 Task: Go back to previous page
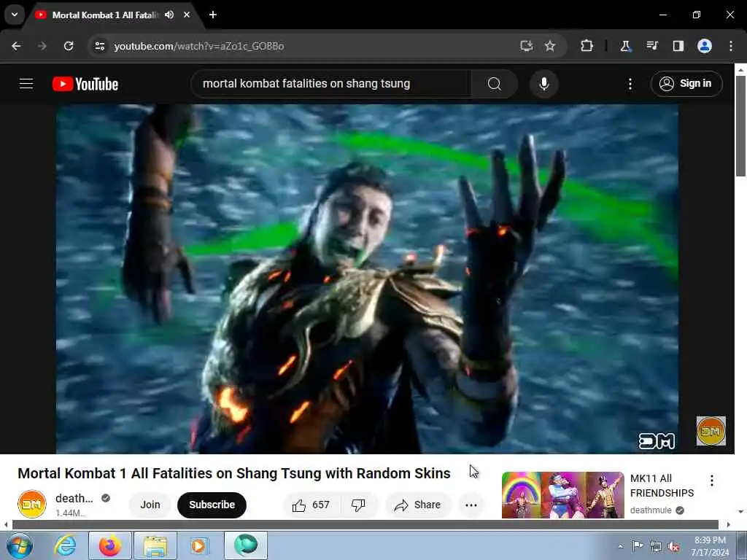coord(16,46)
